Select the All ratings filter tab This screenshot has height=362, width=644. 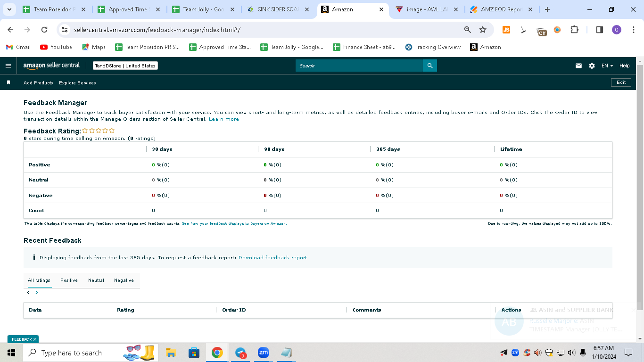point(39,280)
